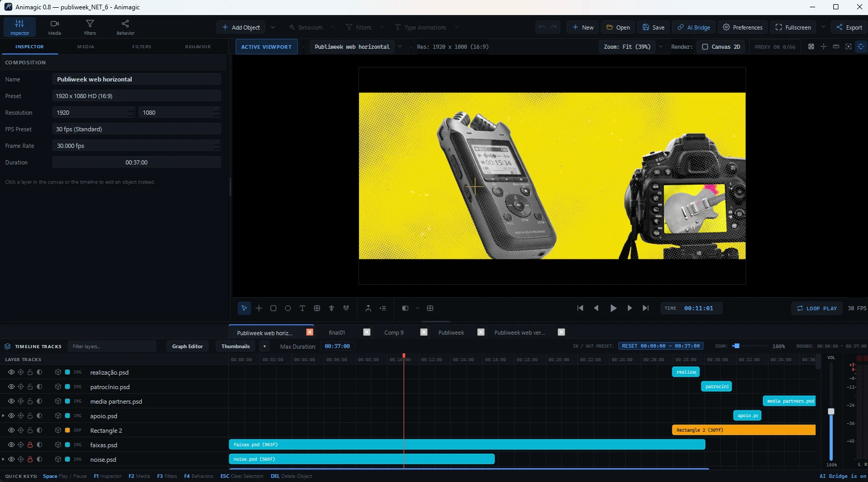Select the arrow selection tool
The image size is (868, 482).
[244, 308]
